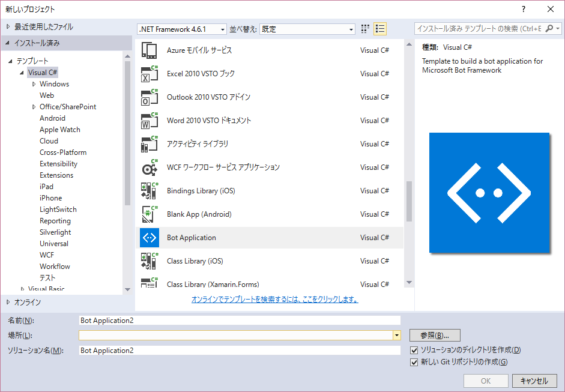
Task: Click the 場所 location input field
Action: click(x=236, y=336)
